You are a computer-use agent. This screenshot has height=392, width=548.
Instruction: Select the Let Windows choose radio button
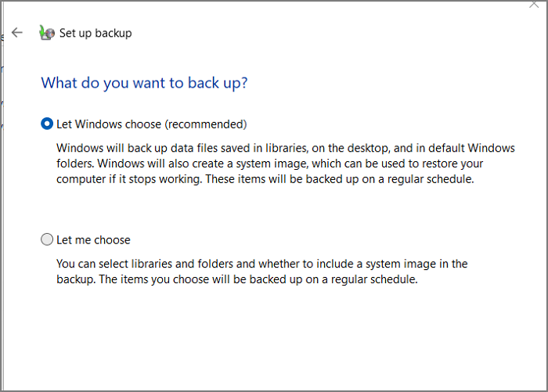(x=47, y=124)
